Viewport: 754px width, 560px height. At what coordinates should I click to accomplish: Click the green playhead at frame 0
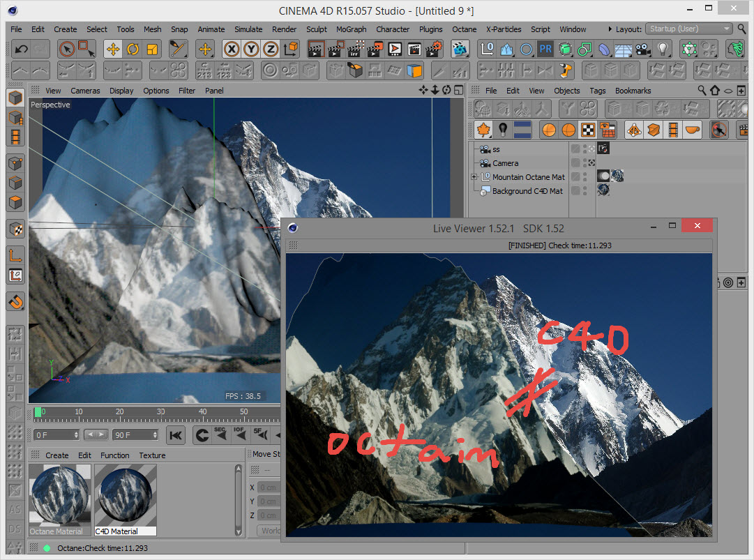point(38,412)
